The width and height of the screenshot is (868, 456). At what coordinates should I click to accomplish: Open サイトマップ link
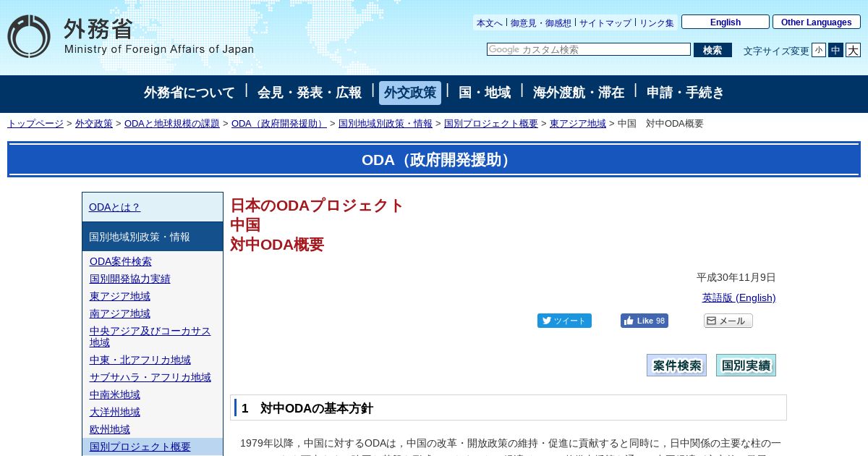tap(605, 23)
